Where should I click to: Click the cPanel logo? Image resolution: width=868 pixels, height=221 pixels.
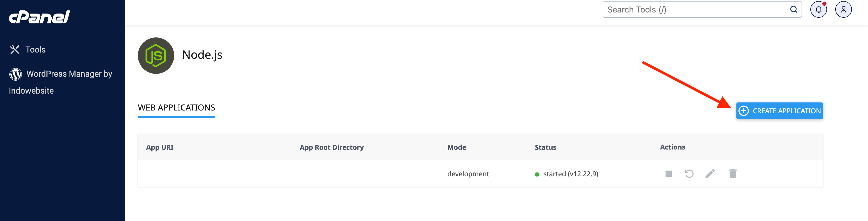click(x=39, y=17)
